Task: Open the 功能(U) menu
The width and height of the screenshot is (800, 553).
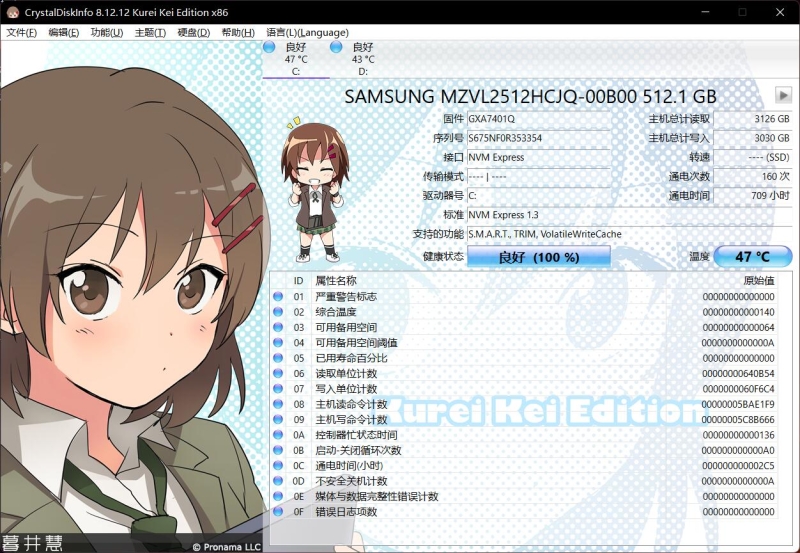Action: (x=107, y=33)
